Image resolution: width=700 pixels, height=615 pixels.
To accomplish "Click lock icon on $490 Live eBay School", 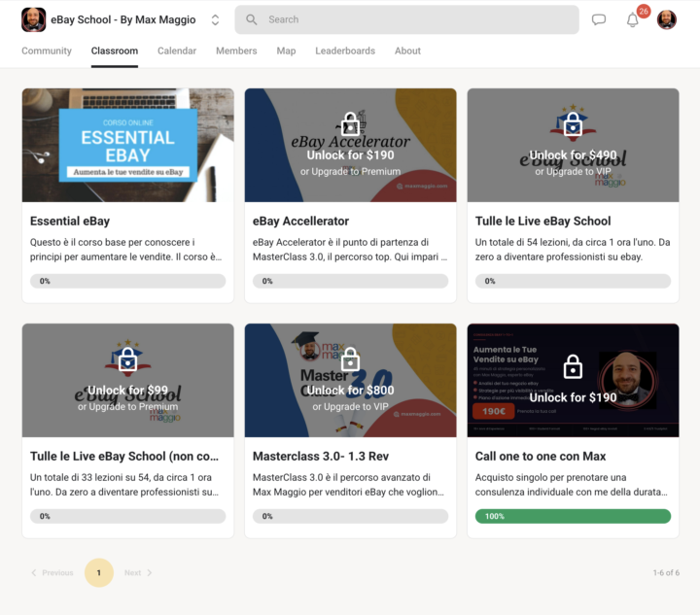I will coord(573,124).
